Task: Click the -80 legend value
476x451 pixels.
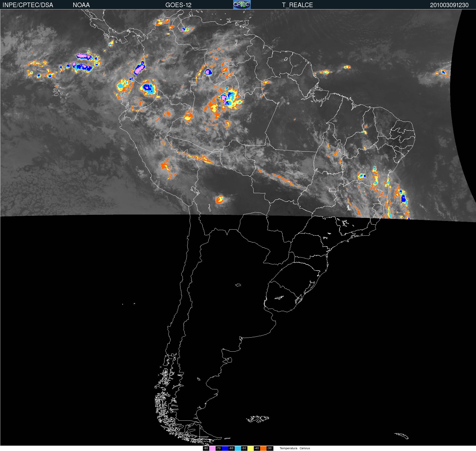Action: point(206,448)
